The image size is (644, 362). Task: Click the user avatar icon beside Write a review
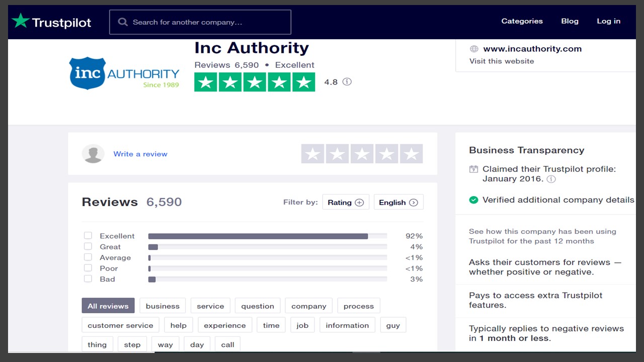click(x=93, y=154)
